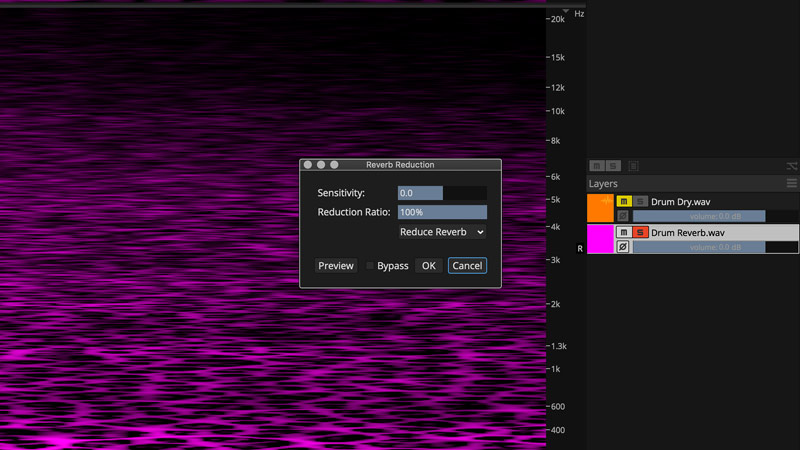
Task: Click the Sensitivity value slider
Action: (x=442, y=193)
